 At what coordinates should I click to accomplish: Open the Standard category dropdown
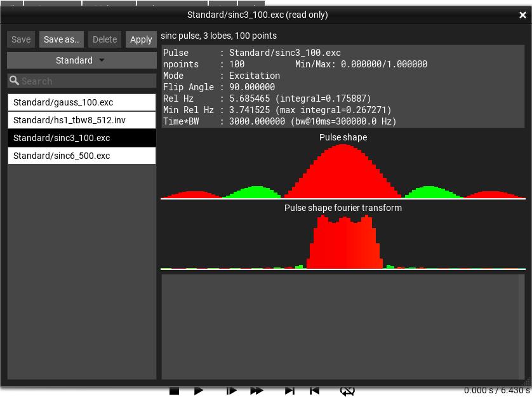pyautogui.click(x=81, y=60)
